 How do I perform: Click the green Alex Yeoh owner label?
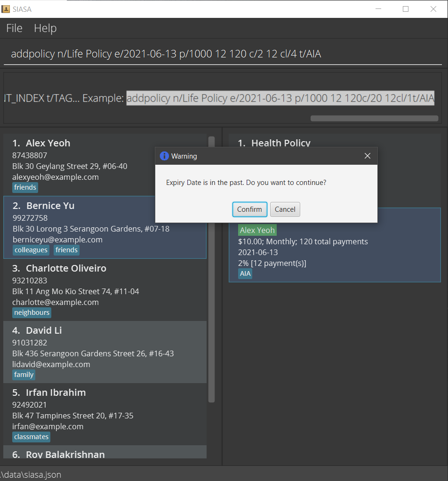(x=257, y=230)
